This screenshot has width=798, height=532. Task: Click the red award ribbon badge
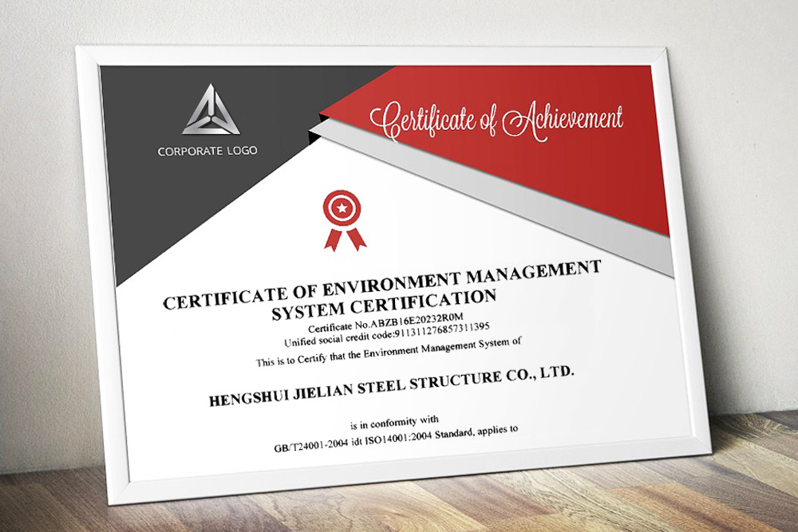pyautogui.click(x=343, y=221)
